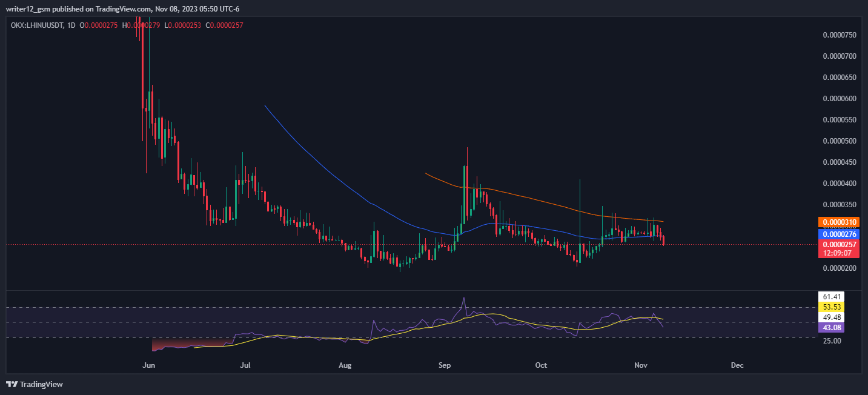This screenshot has width=868, height=395.
Task: Click the Aug label on time axis
Action: 345,365
